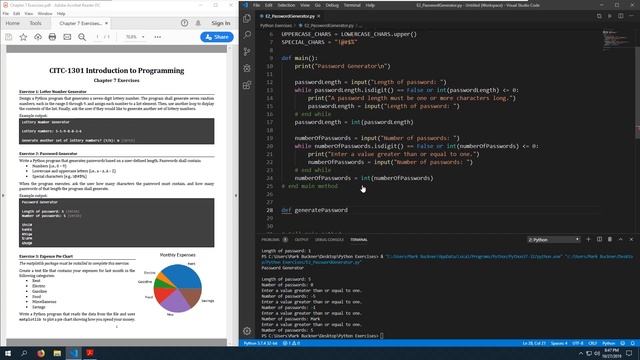The image size is (640, 360).
Task: Show hidden system tray icons
Action: (x=581, y=353)
